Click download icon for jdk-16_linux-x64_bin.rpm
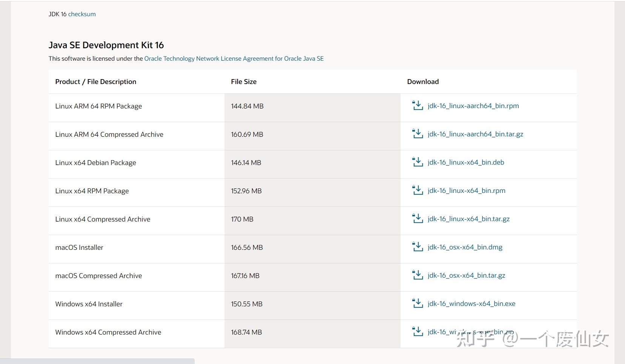The height and width of the screenshot is (364, 625). [x=418, y=190]
